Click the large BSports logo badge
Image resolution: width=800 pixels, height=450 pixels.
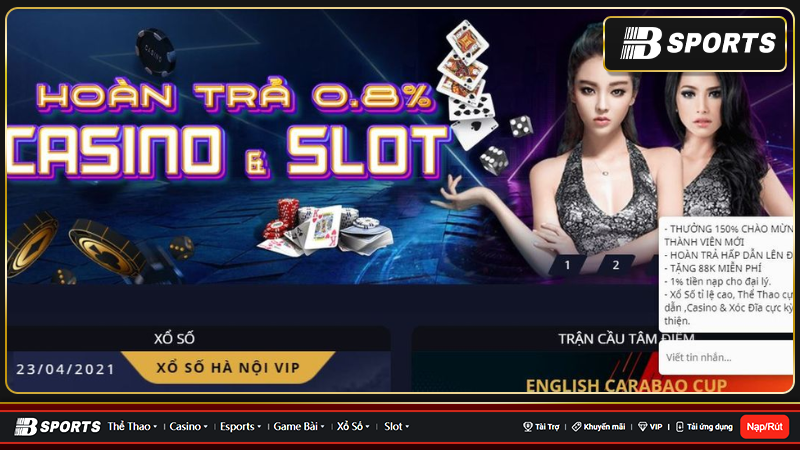(x=695, y=44)
